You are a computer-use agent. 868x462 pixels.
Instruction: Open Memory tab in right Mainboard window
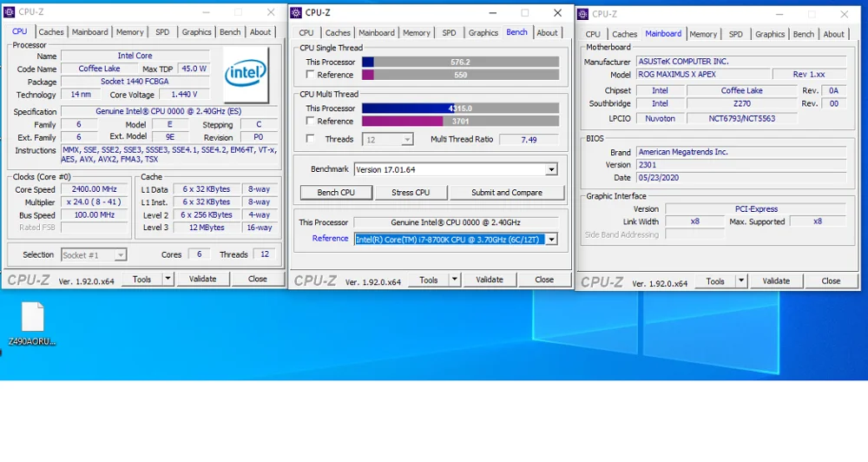coord(703,35)
